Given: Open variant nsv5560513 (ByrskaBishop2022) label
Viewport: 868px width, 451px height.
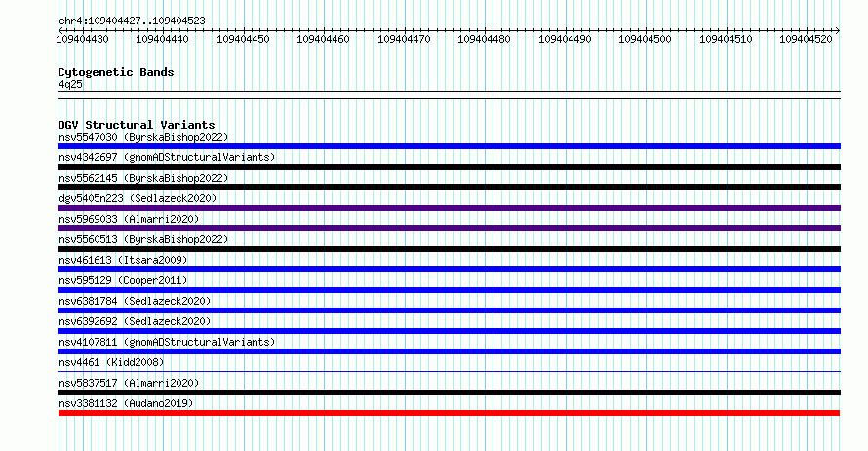Looking at the screenshot, I should point(143,239).
